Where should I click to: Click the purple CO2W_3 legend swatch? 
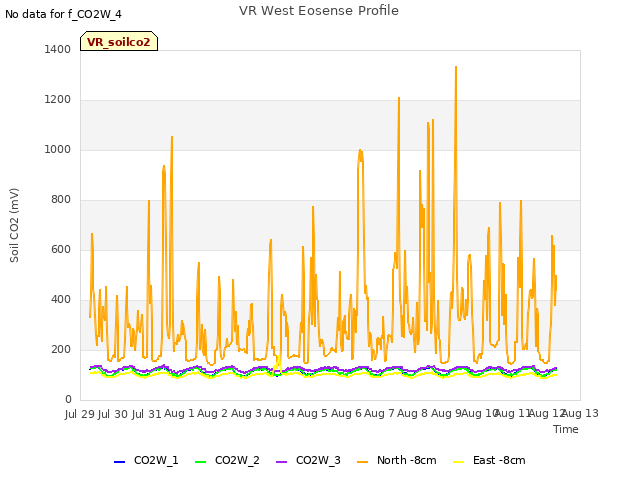coord(282,462)
